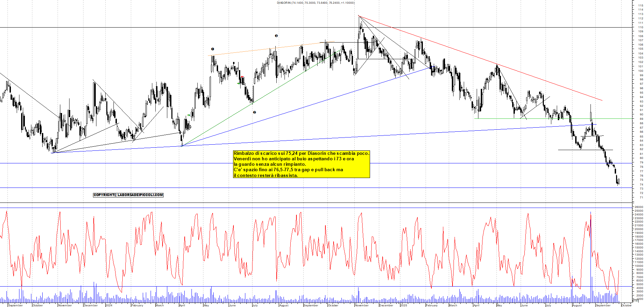
Task: Select the yellow Rimbalzo di scarico note
Action: coord(301,164)
